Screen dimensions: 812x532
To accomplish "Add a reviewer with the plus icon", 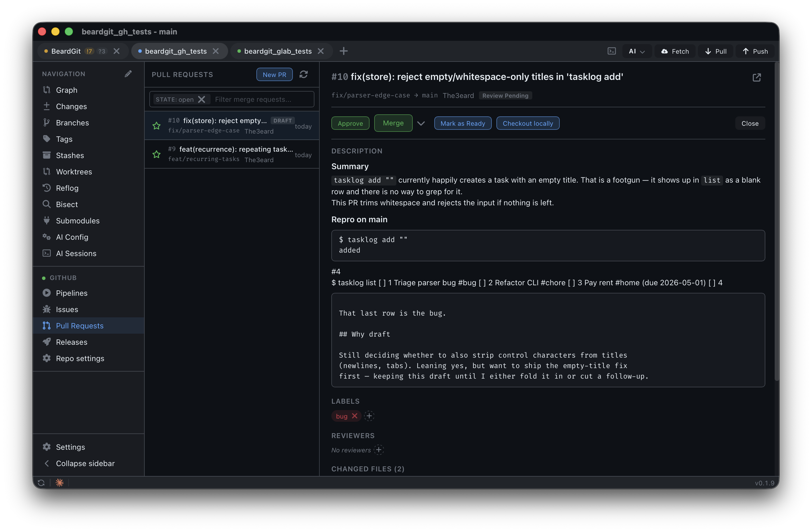I will click(x=379, y=450).
